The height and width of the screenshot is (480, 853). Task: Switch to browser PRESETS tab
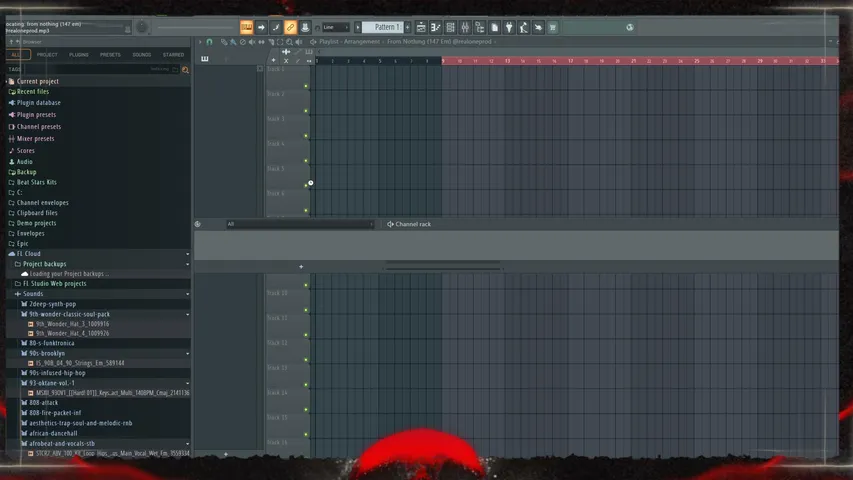tap(110, 54)
